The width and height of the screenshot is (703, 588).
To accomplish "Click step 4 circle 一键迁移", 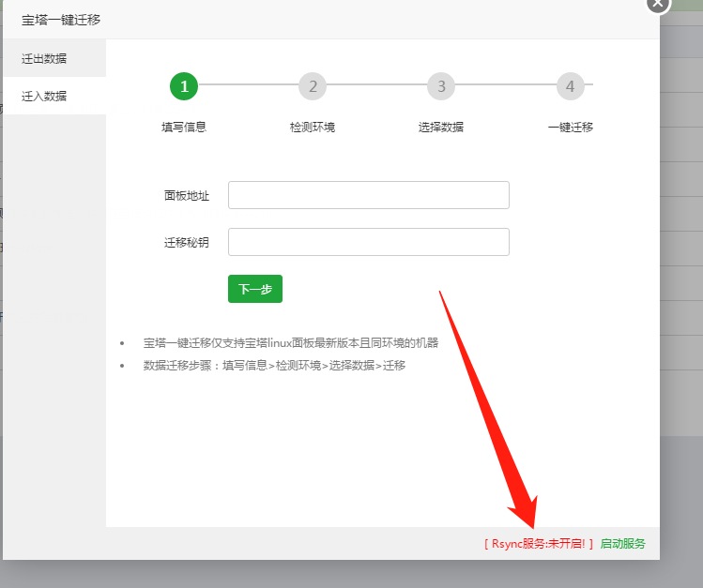I will (x=571, y=86).
